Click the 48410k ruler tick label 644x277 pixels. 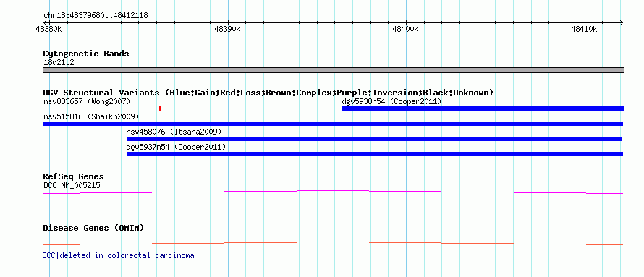[x=584, y=30]
